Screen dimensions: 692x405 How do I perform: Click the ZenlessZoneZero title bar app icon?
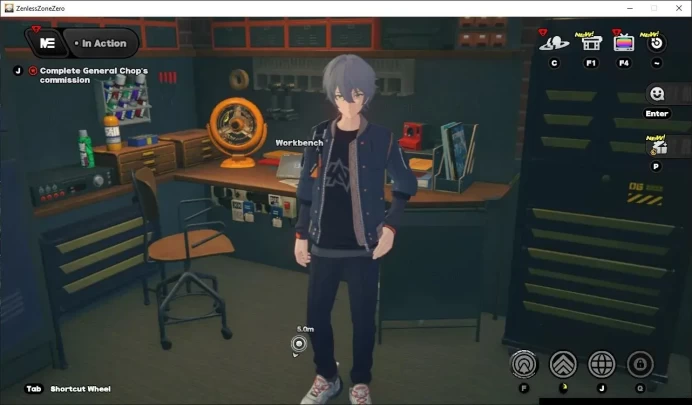coord(9,8)
